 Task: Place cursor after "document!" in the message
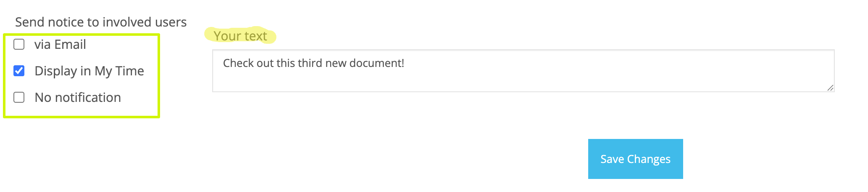click(405, 63)
